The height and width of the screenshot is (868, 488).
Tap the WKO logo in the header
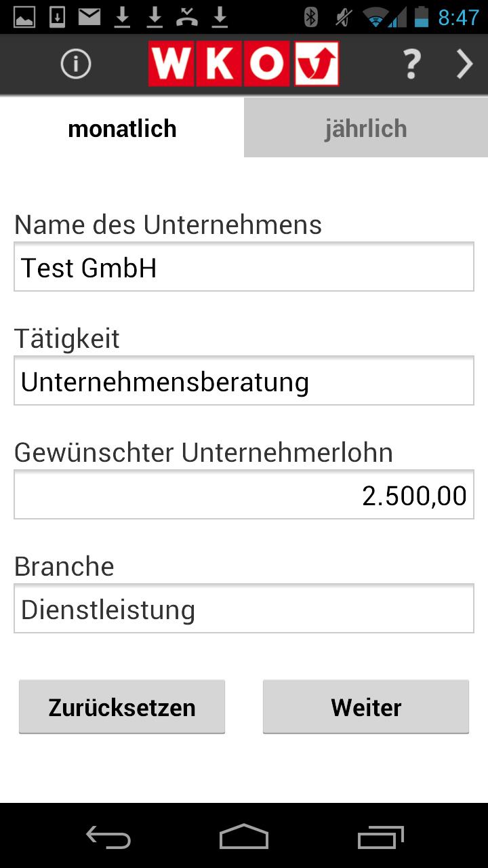coord(244,64)
